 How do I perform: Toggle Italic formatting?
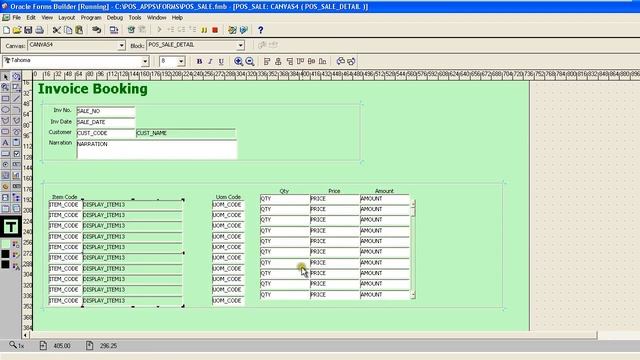(x=210, y=61)
